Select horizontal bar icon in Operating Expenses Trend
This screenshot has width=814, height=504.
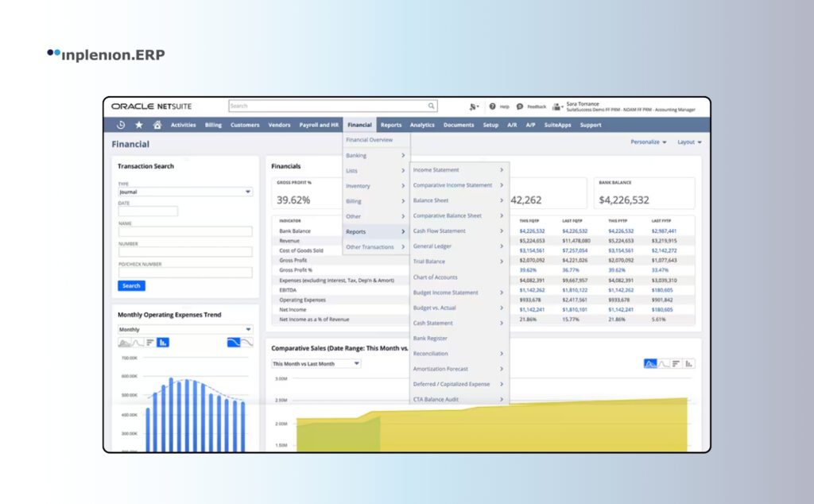tap(150, 343)
